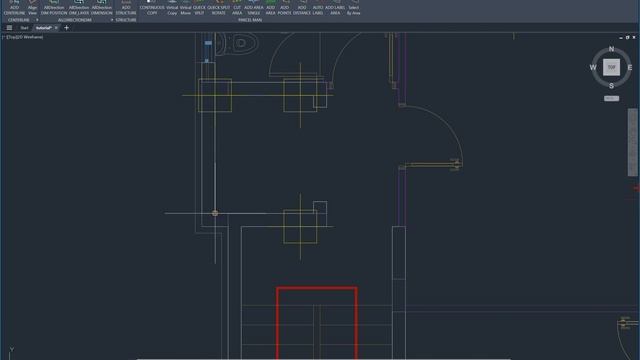Image resolution: width=640 pixels, height=360 pixels.
Task: Select the red rectangle in the drawing
Action: (x=317, y=322)
